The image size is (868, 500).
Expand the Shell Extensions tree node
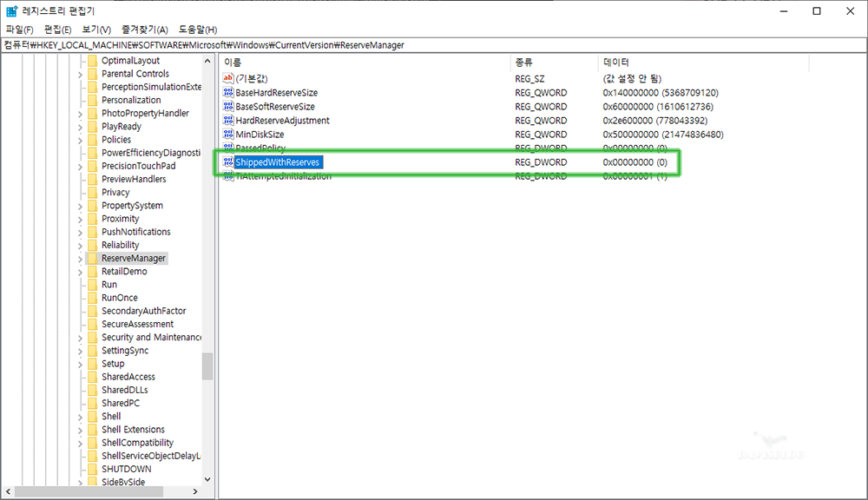80,430
